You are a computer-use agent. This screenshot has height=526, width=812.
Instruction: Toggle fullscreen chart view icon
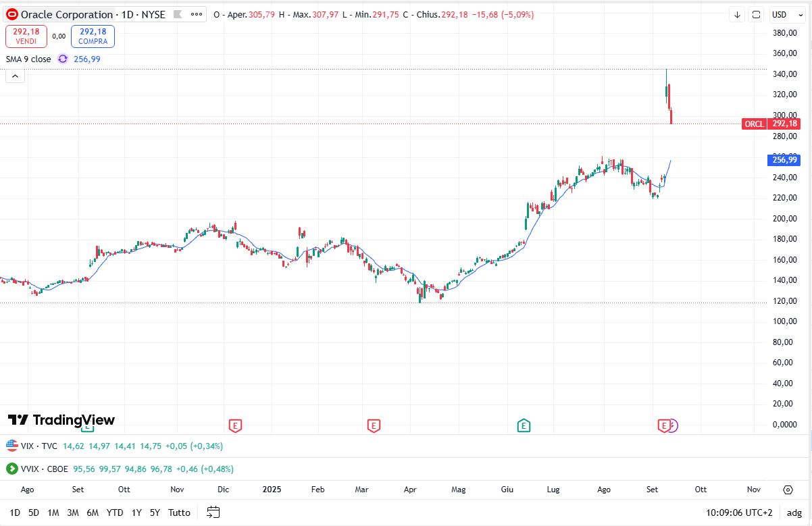click(x=757, y=15)
